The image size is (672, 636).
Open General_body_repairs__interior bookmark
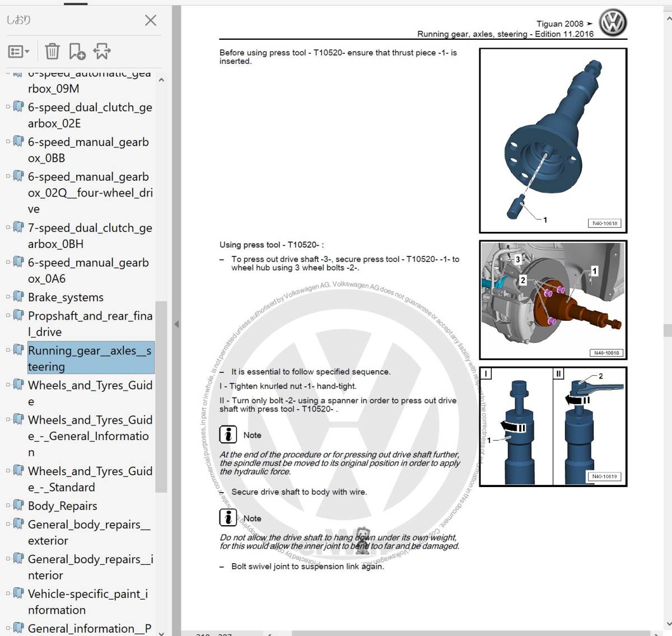tap(90, 567)
